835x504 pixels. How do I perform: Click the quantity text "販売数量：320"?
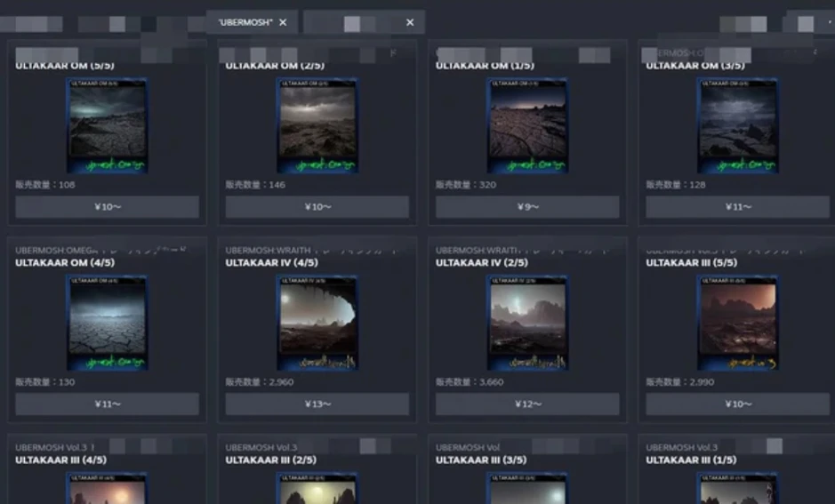[466, 185]
